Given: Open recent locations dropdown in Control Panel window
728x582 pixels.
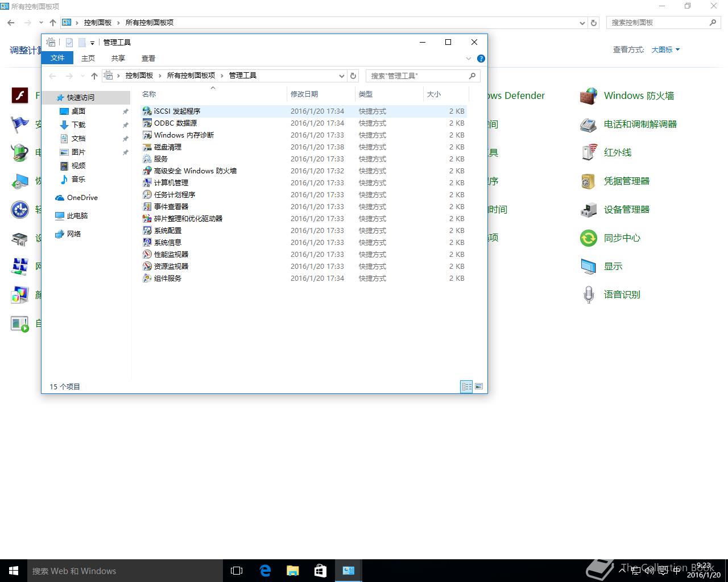Looking at the screenshot, I should [41, 23].
